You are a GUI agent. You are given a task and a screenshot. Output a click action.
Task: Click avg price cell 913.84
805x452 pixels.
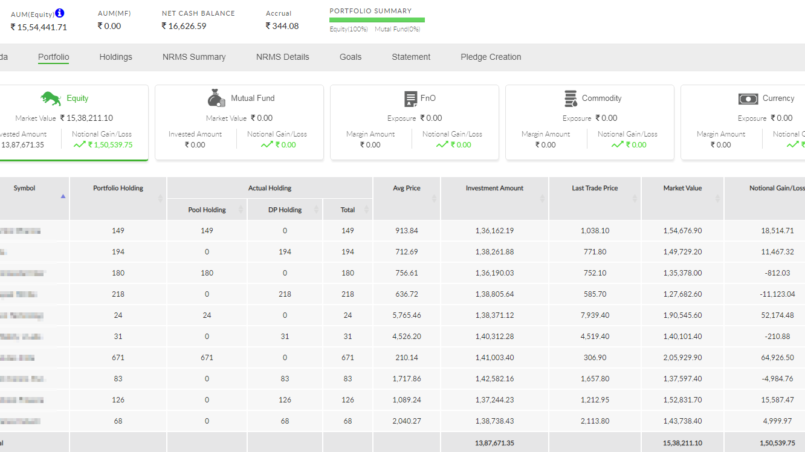(407, 231)
